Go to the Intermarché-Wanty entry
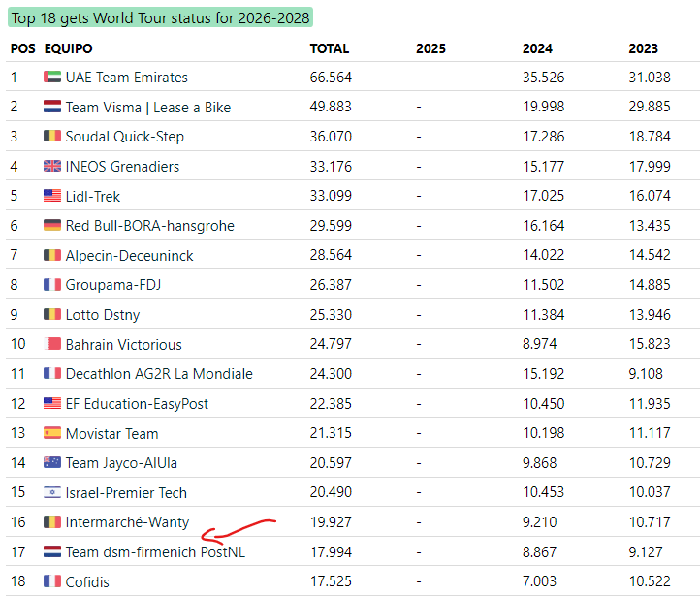 click(127, 522)
